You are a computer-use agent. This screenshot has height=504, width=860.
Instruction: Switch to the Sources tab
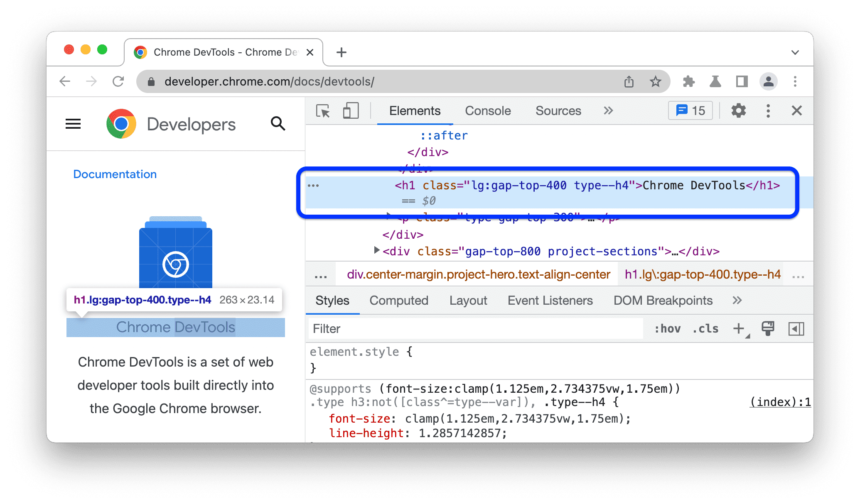click(x=558, y=110)
